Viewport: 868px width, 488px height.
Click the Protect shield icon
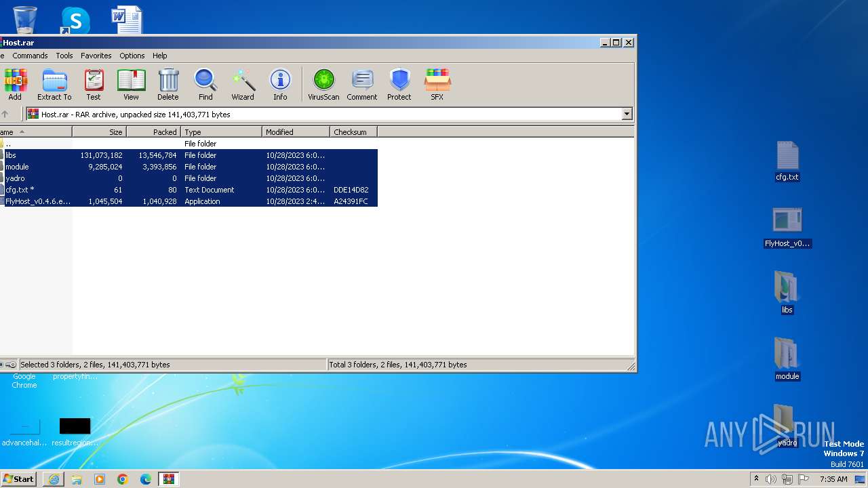coord(399,85)
